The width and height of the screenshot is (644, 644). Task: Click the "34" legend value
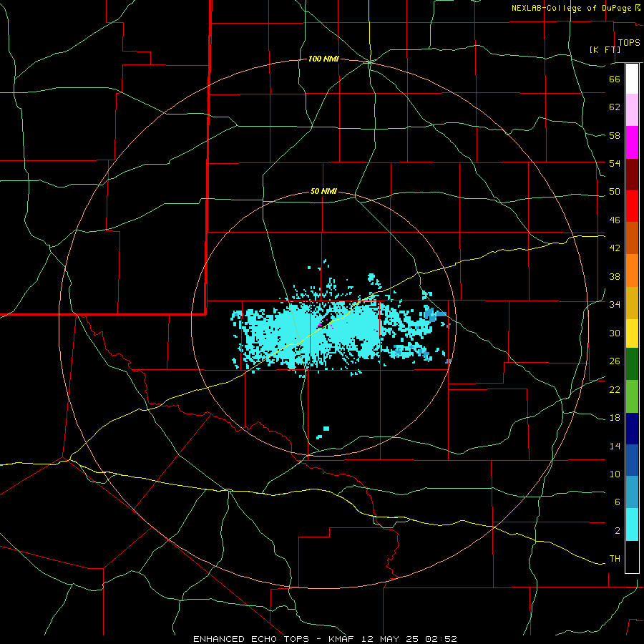[x=615, y=305]
